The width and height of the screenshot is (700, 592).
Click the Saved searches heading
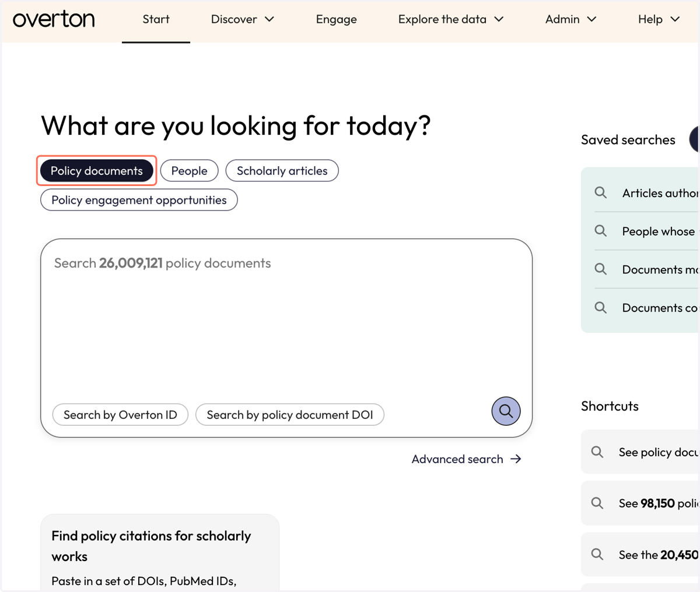(x=628, y=140)
